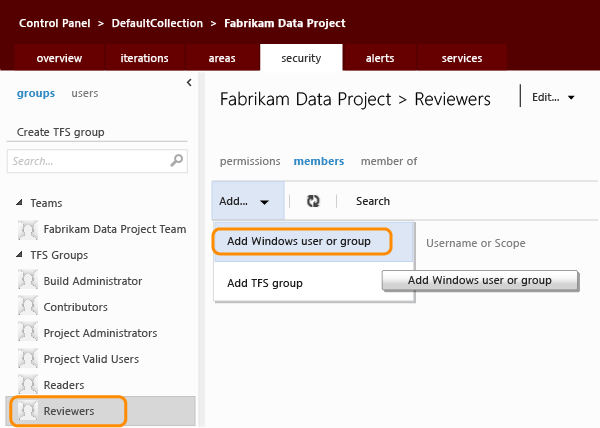The width and height of the screenshot is (600, 428).
Task: Click the Contributors group avatar icon
Action: [28, 307]
